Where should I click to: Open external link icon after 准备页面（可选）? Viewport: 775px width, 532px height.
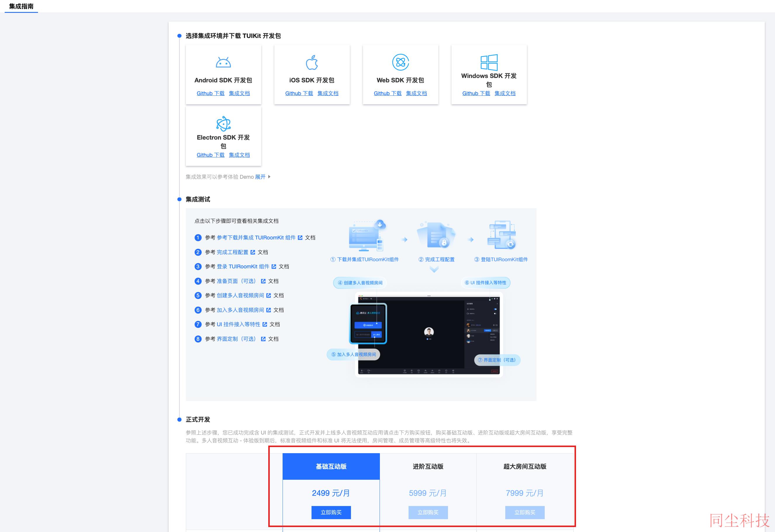point(263,281)
